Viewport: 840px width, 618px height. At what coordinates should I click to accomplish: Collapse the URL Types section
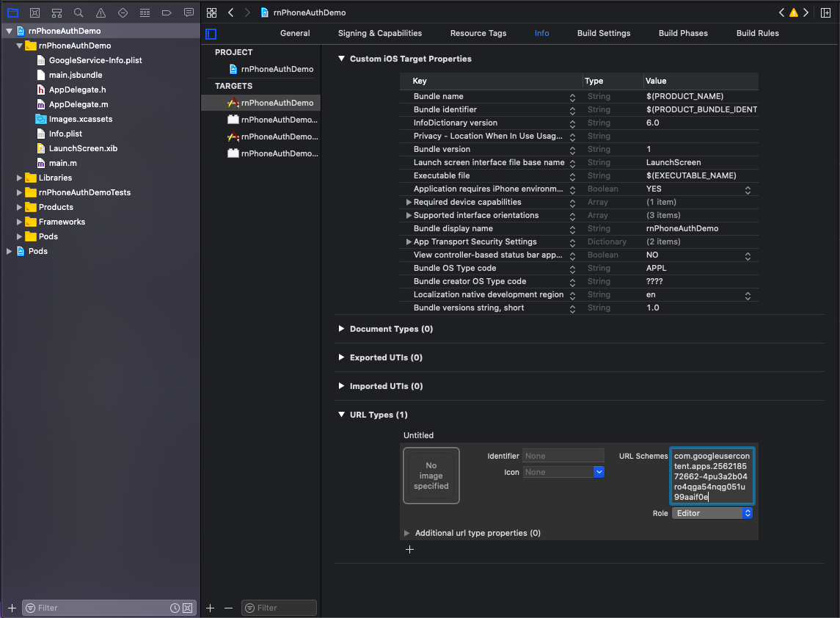(341, 414)
